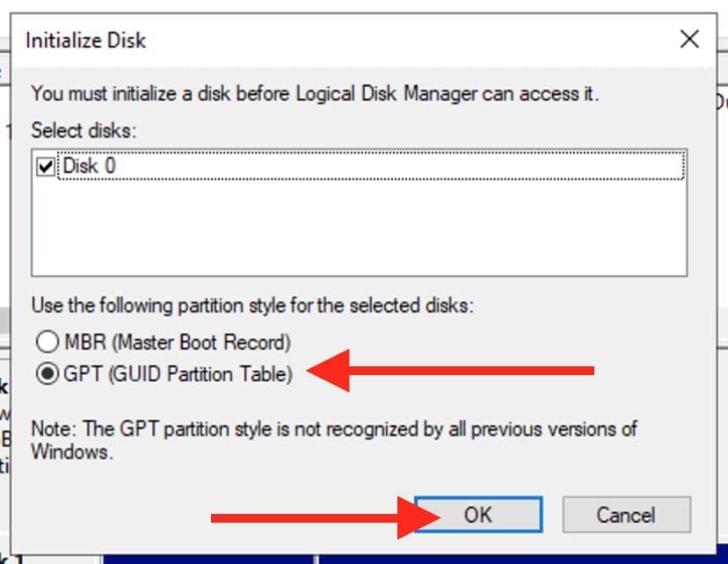This screenshot has width=728, height=564.
Task: Click the 'Select disks:' label
Action: coord(84,130)
